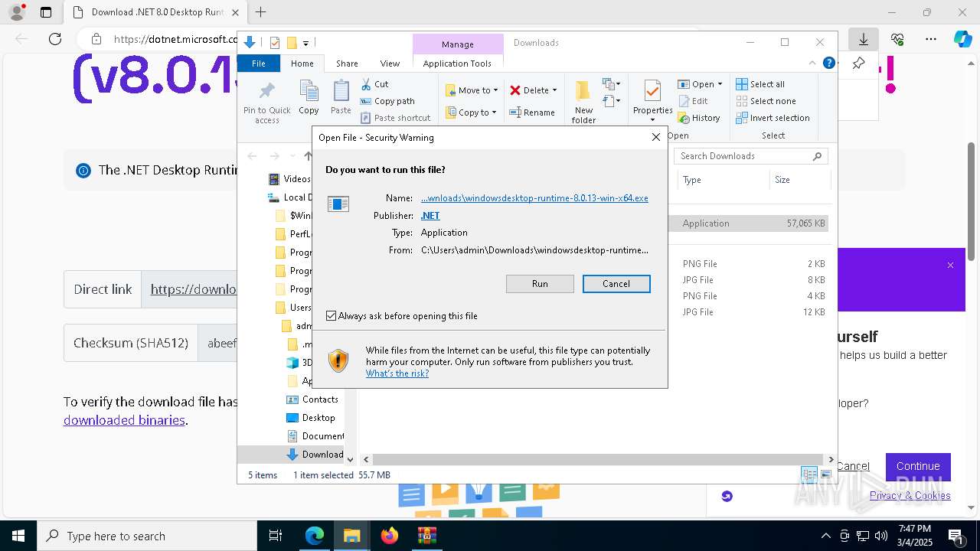Open the downloaded binaries link in browser
Viewport: 980px width, 551px height.
point(124,420)
